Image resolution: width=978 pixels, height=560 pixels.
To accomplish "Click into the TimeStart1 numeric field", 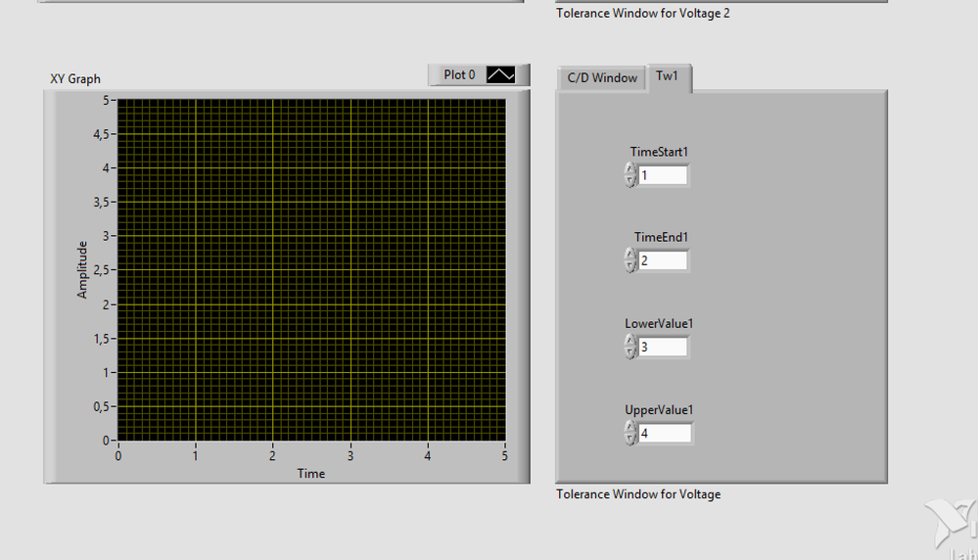I will click(x=663, y=175).
